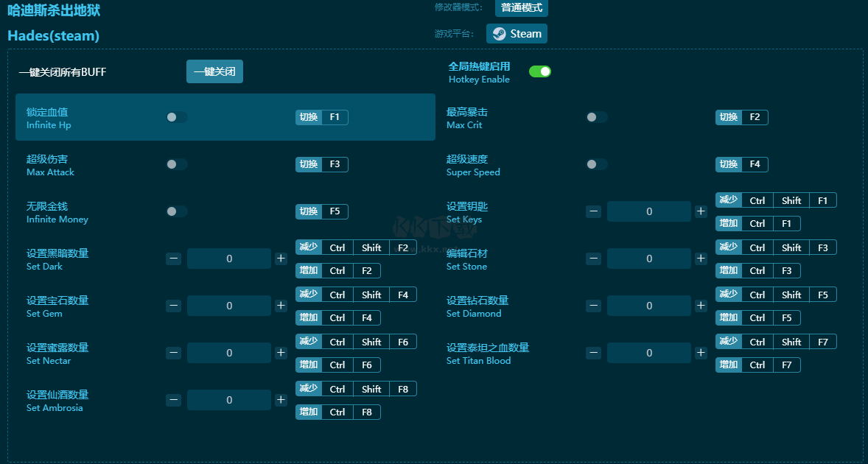Click plus icon for Set Keys
Screen dimensions: 868x464
click(701, 211)
